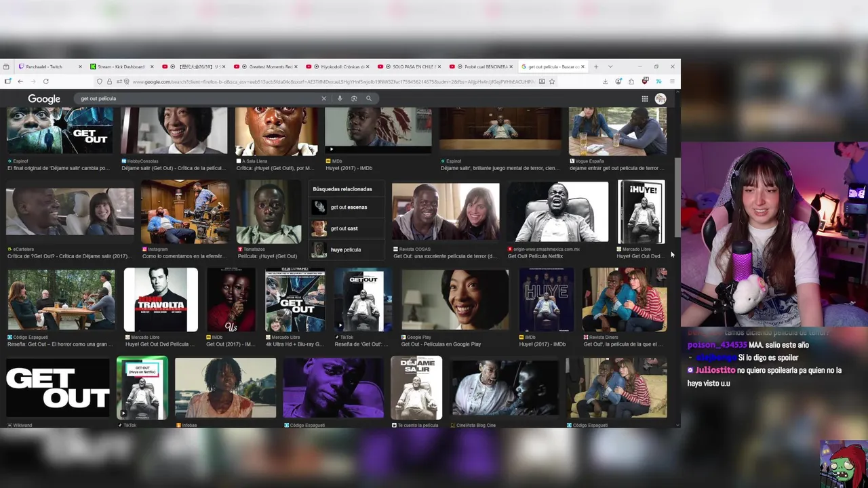Switch to the Hiyokodoll Crónicas tab
This screenshot has height=488, width=868.
[338, 66]
